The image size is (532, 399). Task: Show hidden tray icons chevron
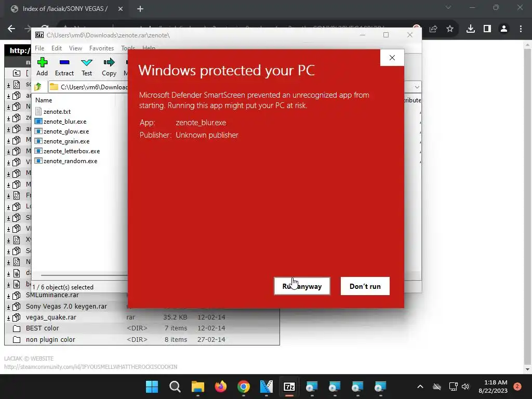(420, 387)
